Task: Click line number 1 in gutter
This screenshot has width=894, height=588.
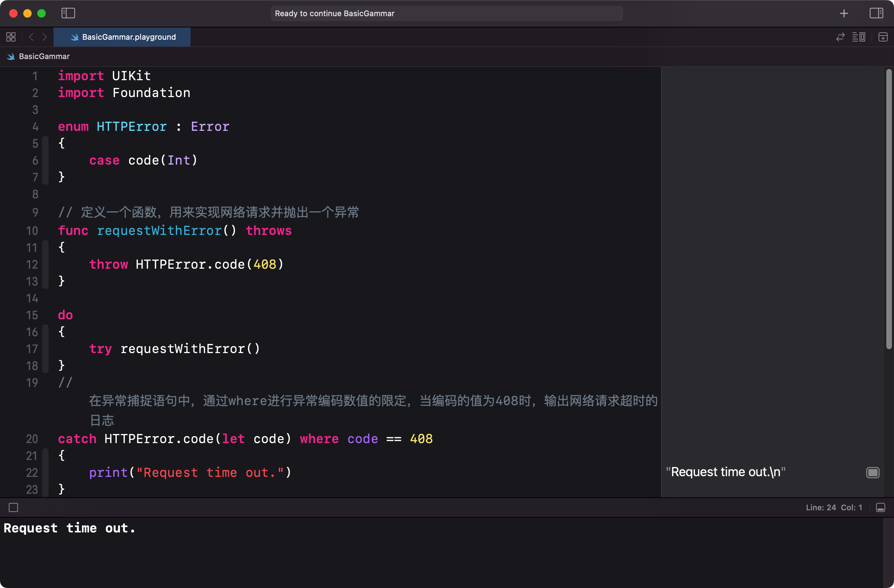Action: [35, 76]
